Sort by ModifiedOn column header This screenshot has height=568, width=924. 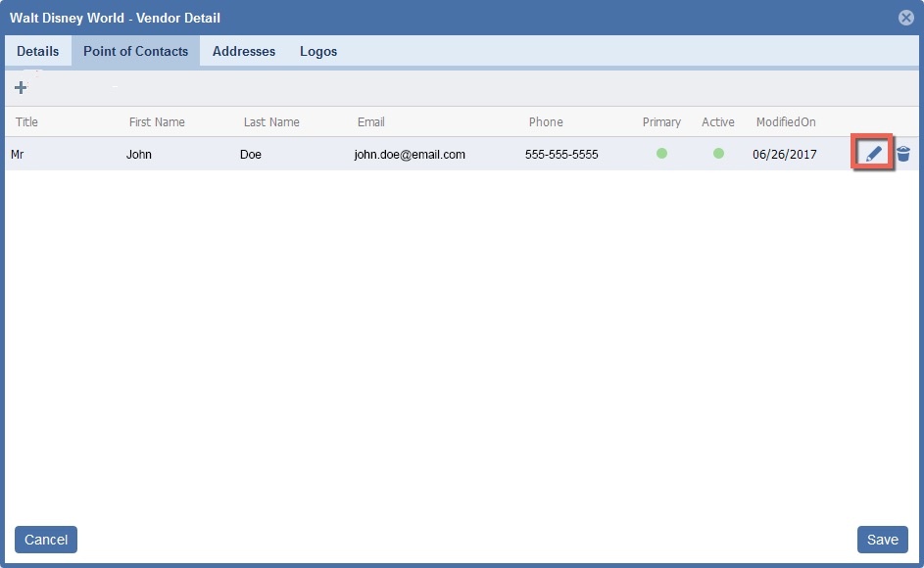pyautogui.click(x=786, y=122)
